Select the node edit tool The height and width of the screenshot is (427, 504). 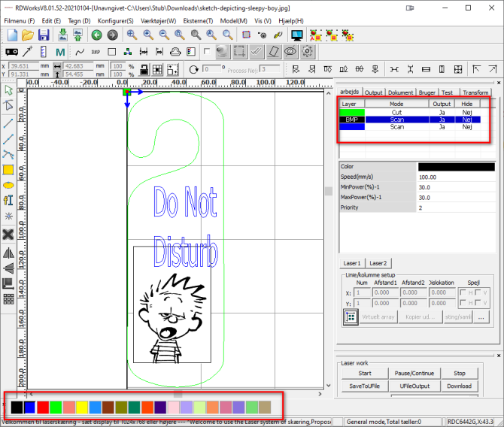coord(9,105)
